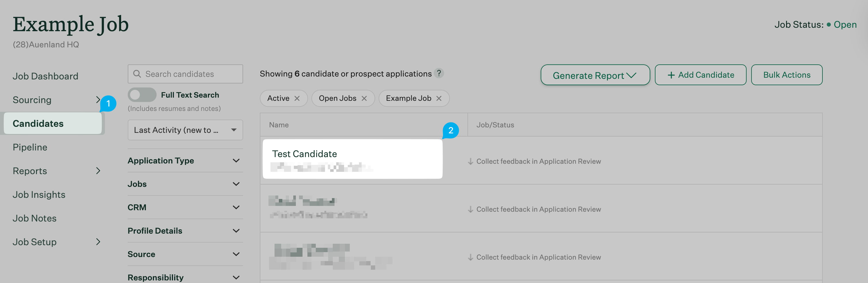Image resolution: width=868 pixels, height=283 pixels.
Task: Remove the Open Jobs filter chip
Action: point(364,98)
